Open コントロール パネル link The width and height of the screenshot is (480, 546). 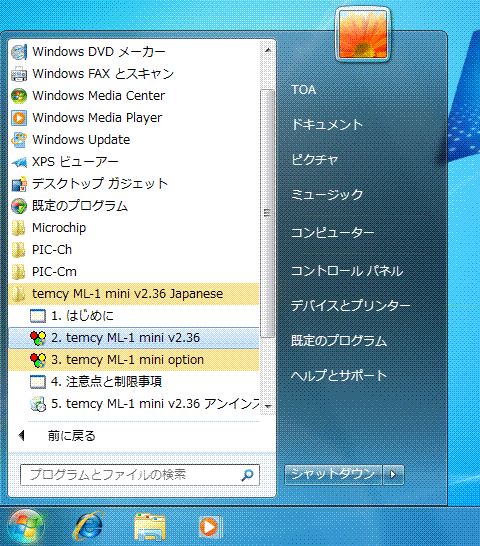click(x=347, y=271)
